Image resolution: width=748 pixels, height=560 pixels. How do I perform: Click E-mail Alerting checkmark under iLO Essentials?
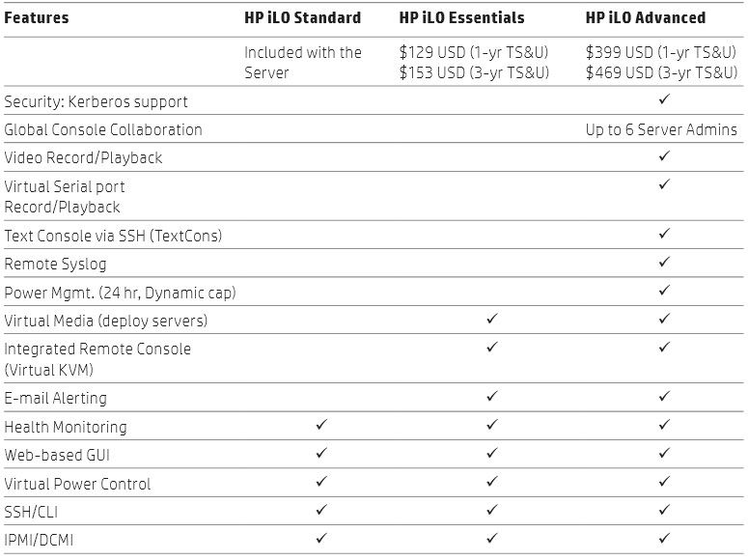coord(492,396)
